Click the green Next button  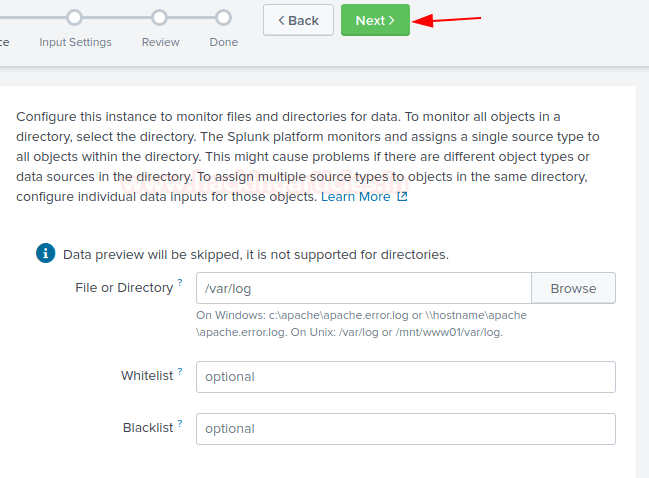[375, 20]
